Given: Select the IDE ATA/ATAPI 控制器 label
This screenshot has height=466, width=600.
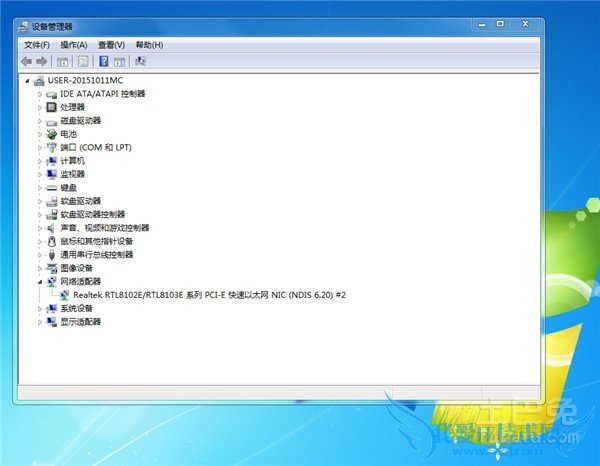Looking at the screenshot, I should [x=103, y=94].
